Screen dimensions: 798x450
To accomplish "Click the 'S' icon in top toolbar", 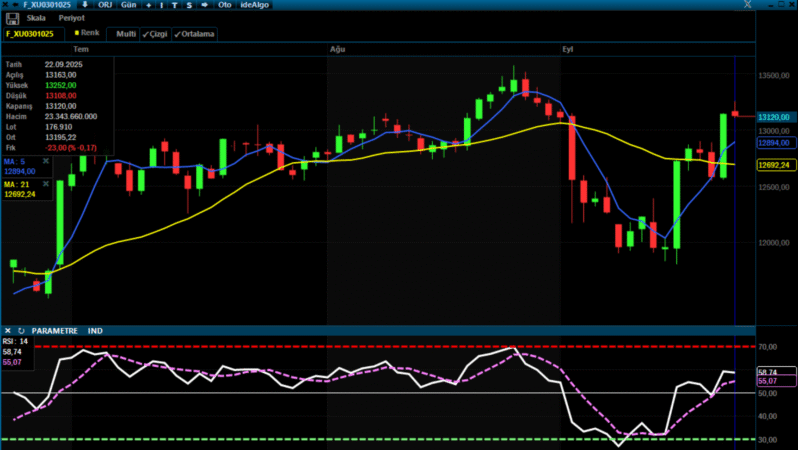I will tap(189, 5).
